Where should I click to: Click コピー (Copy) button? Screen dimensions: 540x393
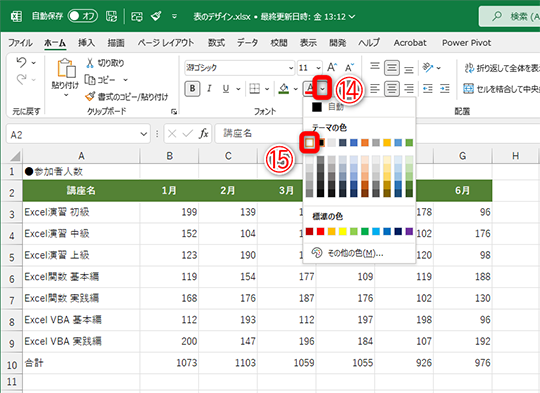point(101,80)
